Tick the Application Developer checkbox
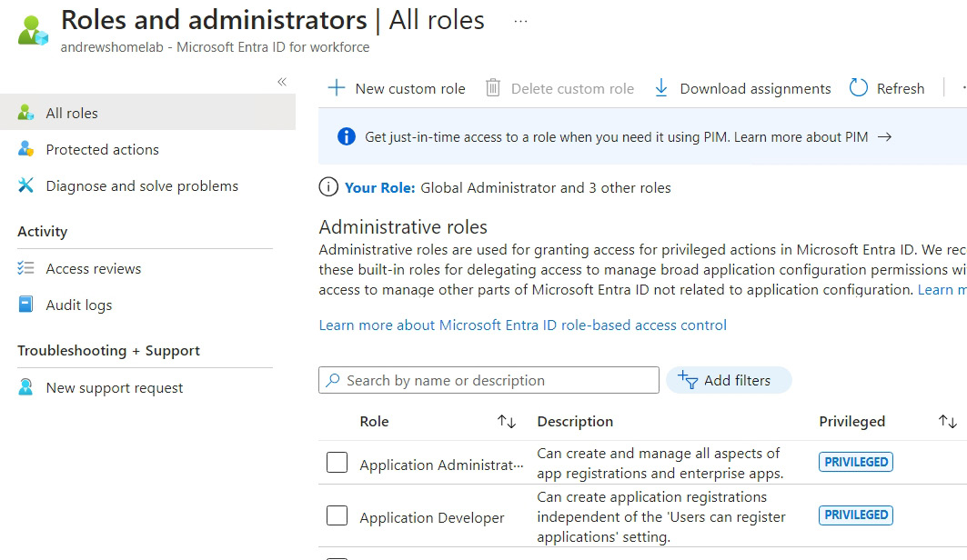 pos(337,515)
